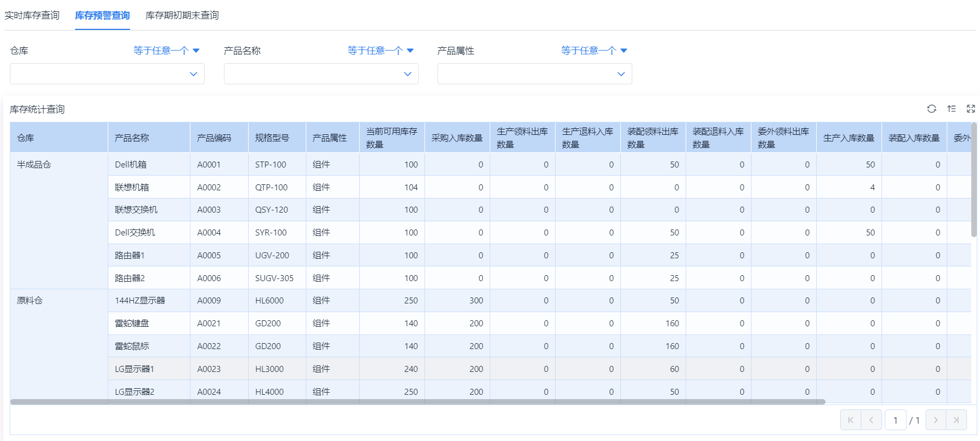The height and width of the screenshot is (441, 980).
Task: Go to the next page
Action: tap(936, 420)
